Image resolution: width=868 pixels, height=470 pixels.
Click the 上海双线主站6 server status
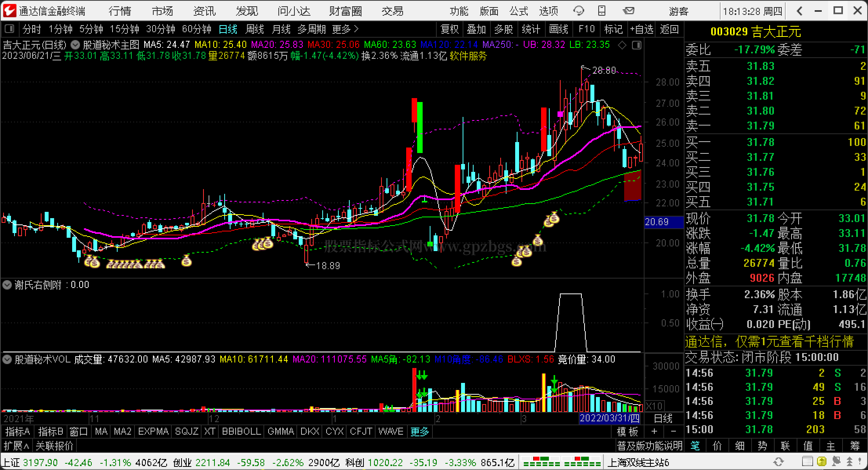coord(639,462)
